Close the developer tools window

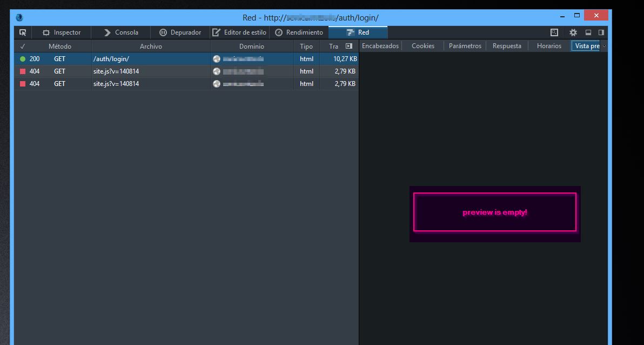pos(596,16)
